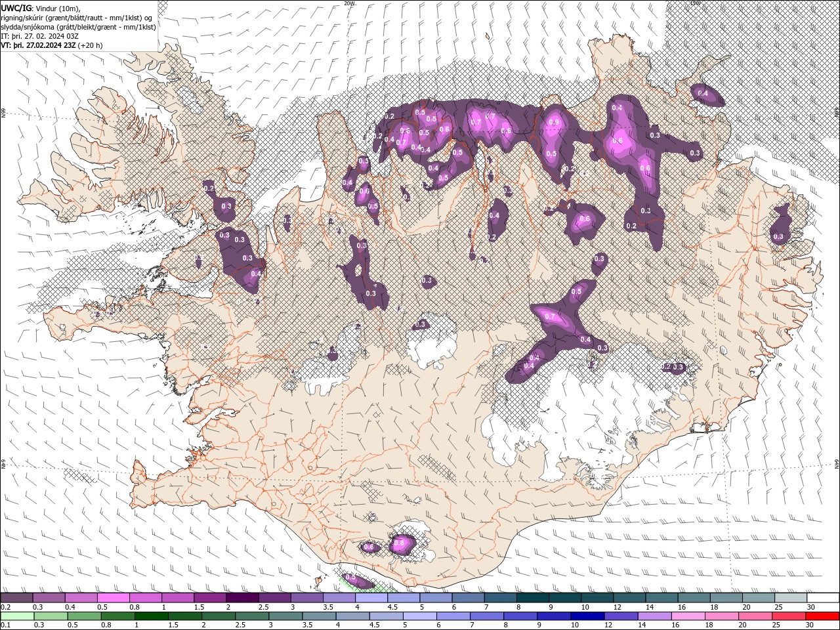Image resolution: width=840 pixels, height=630 pixels.
Task: Click lower legend swatch starting at 25
Action: [x=790, y=616]
